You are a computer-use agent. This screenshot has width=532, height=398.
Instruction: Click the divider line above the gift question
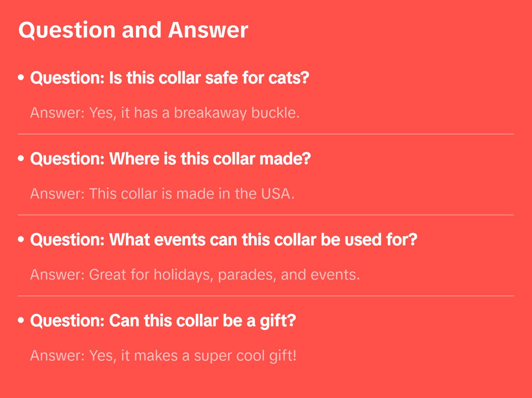(x=266, y=296)
